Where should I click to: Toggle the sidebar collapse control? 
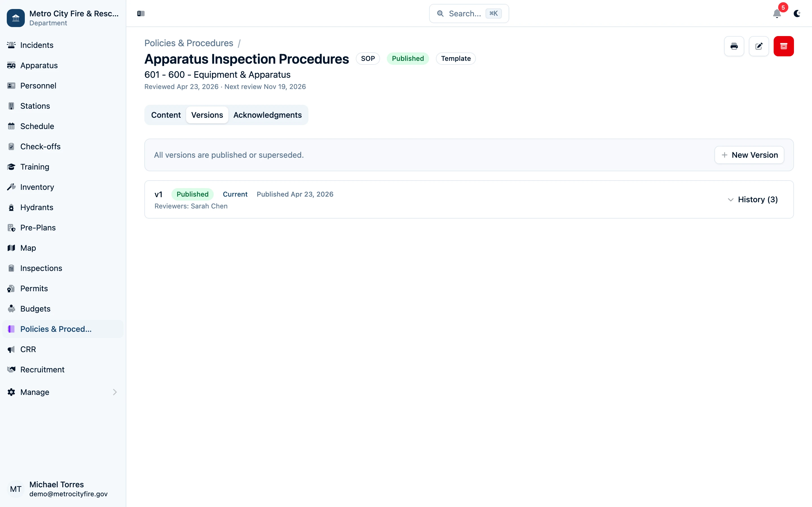[141, 14]
